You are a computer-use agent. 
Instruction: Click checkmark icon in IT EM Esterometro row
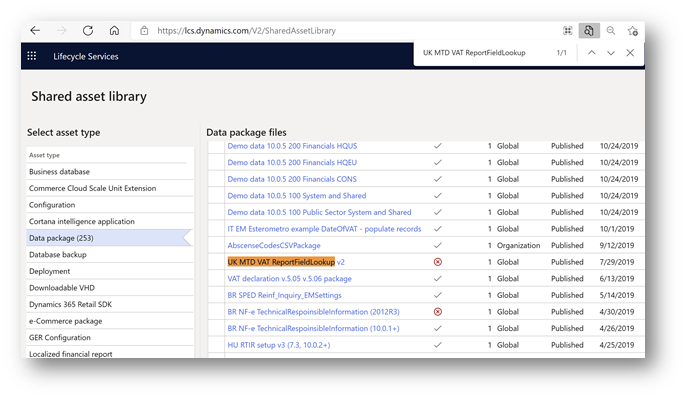pos(438,229)
